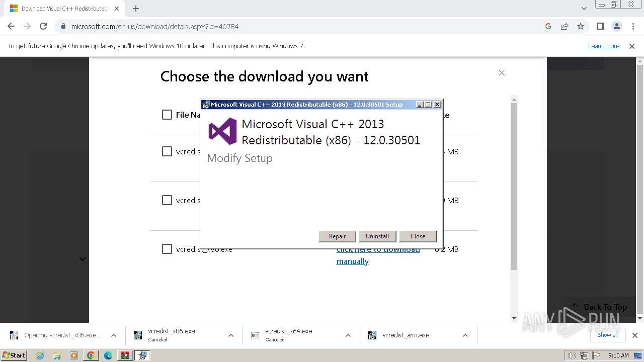This screenshot has height=362, width=644.
Task: Open a new Chrome tab
Action: pyautogui.click(x=136, y=9)
